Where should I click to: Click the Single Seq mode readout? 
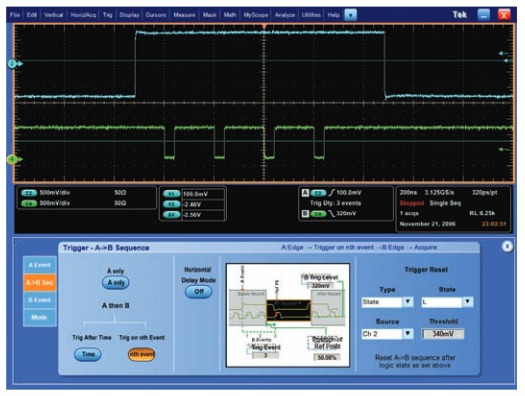point(445,203)
